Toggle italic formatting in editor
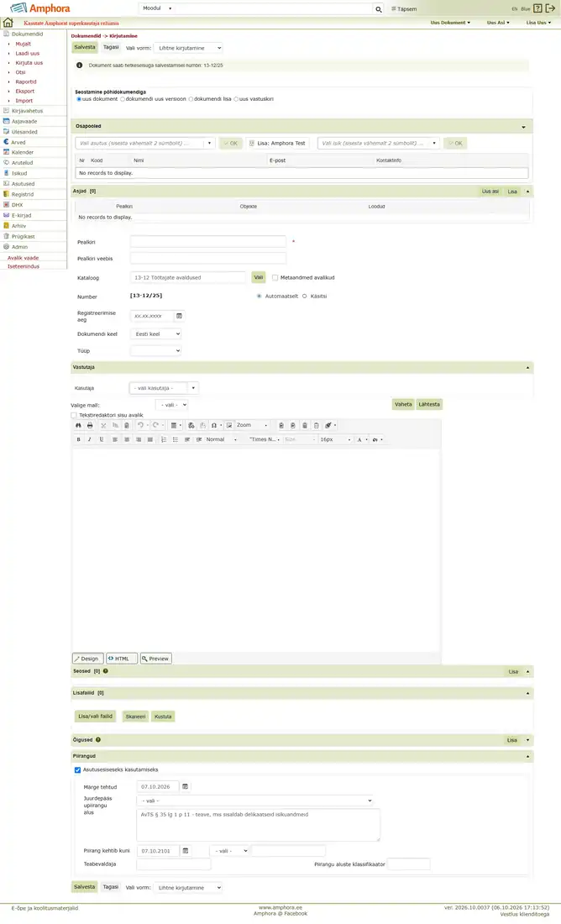561x924 pixels. click(90, 439)
